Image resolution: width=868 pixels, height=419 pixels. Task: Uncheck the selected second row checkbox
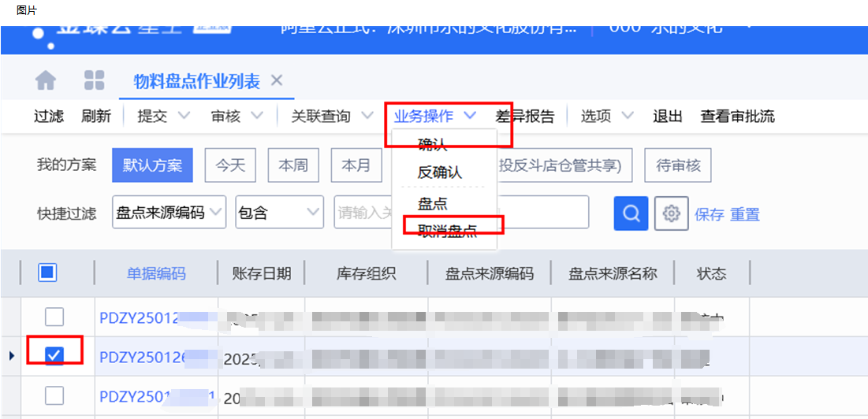pos(54,356)
